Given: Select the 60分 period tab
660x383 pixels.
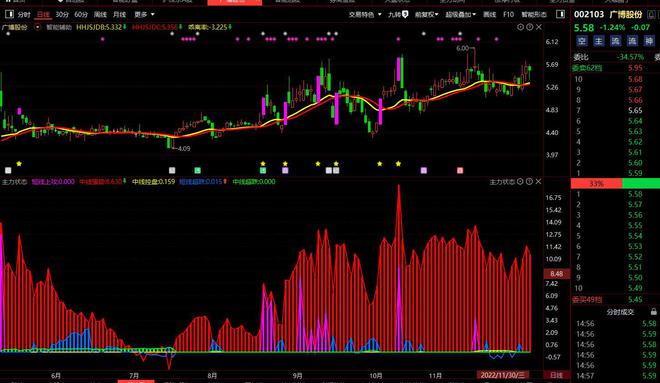Looking at the screenshot, I should (81, 14).
